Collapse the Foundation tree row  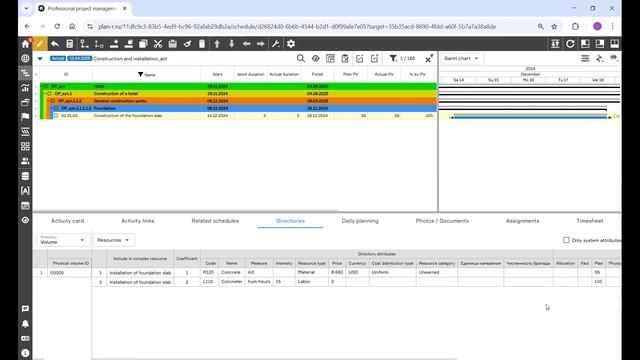pos(52,108)
